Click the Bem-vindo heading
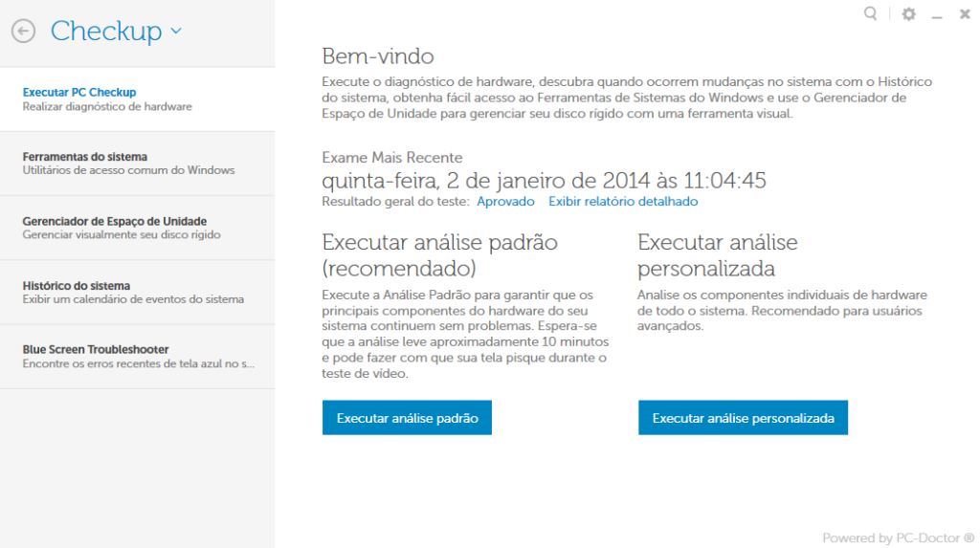This screenshot has height=548, width=980. click(377, 56)
